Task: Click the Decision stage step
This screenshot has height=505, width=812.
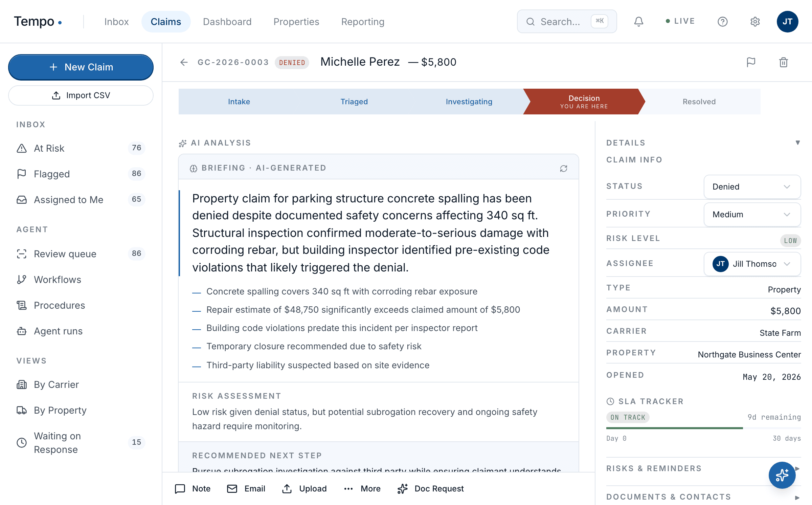Action: point(584,102)
